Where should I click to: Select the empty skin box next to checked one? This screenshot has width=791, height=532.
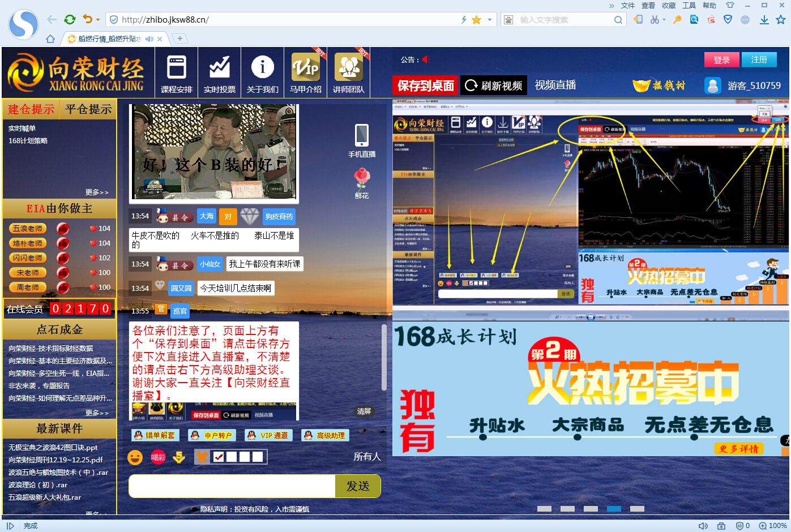(x=232, y=457)
